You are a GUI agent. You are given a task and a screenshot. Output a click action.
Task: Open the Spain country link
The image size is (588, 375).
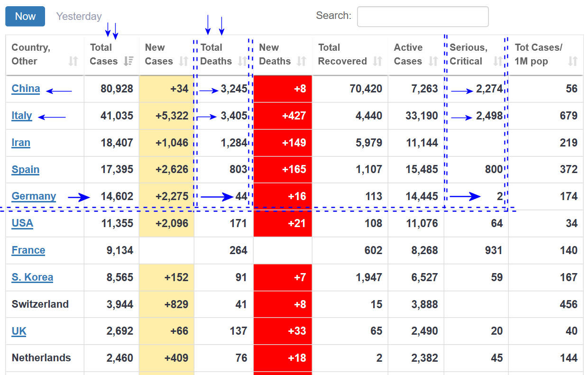(x=26, y=170)
